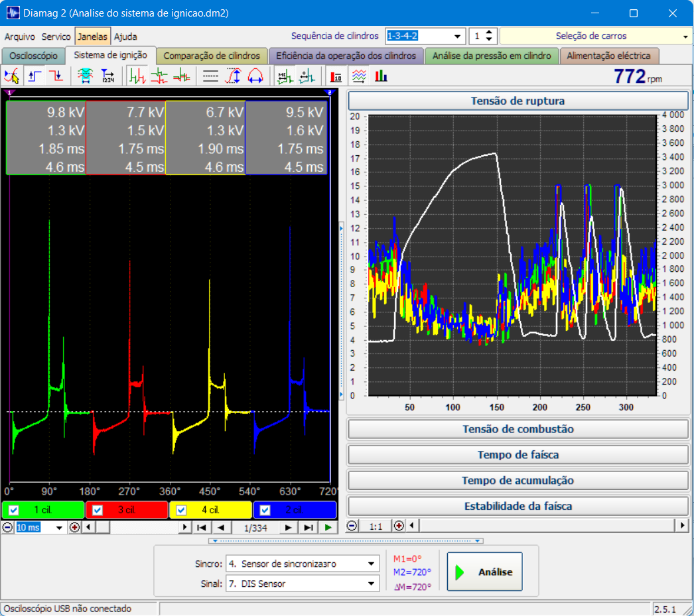Screen dimensions: 694x616
Task: Switch to Alimentação eléctrica tab
Action: (x=608, y=56)
